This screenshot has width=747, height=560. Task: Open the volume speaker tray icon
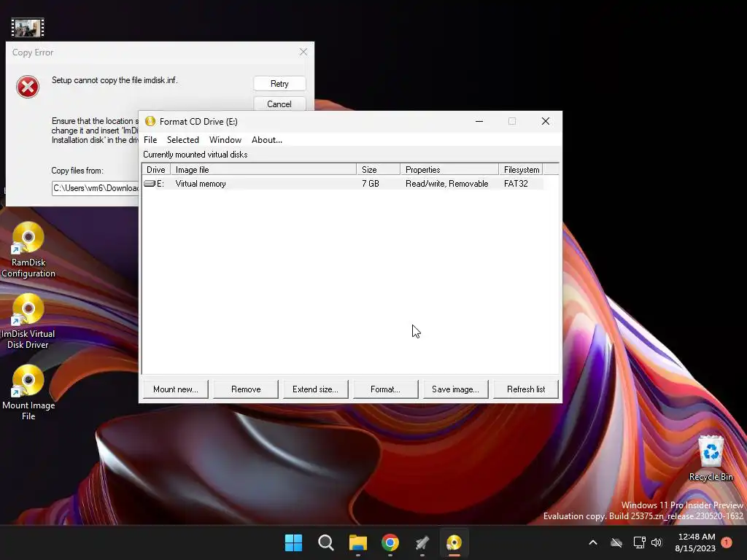[657, 542]
